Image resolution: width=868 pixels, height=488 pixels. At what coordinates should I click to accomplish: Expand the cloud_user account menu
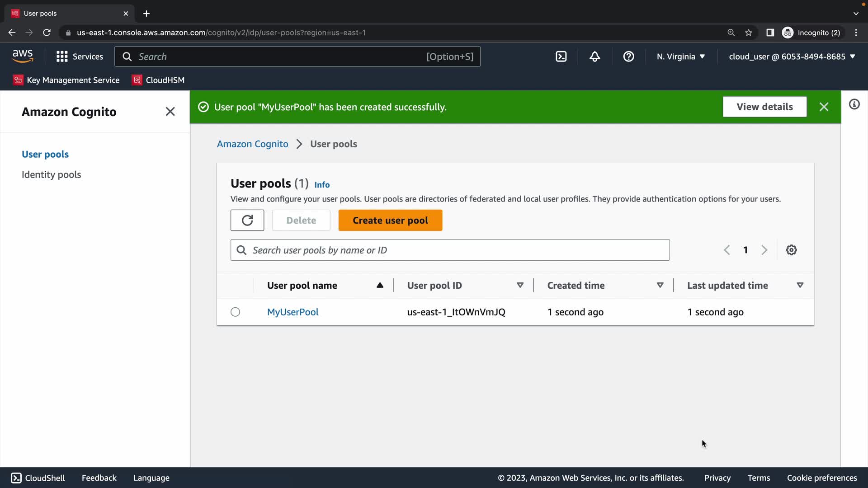[792, 56]
